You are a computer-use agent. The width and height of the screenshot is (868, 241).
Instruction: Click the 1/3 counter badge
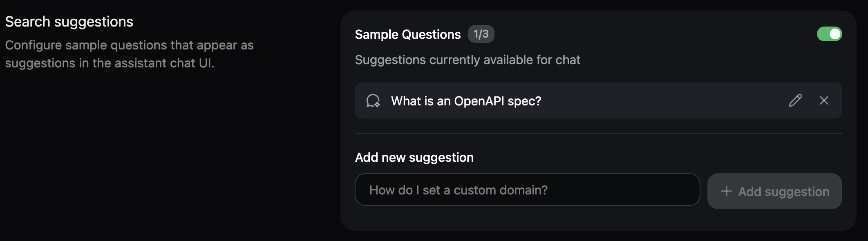[481, 34]
